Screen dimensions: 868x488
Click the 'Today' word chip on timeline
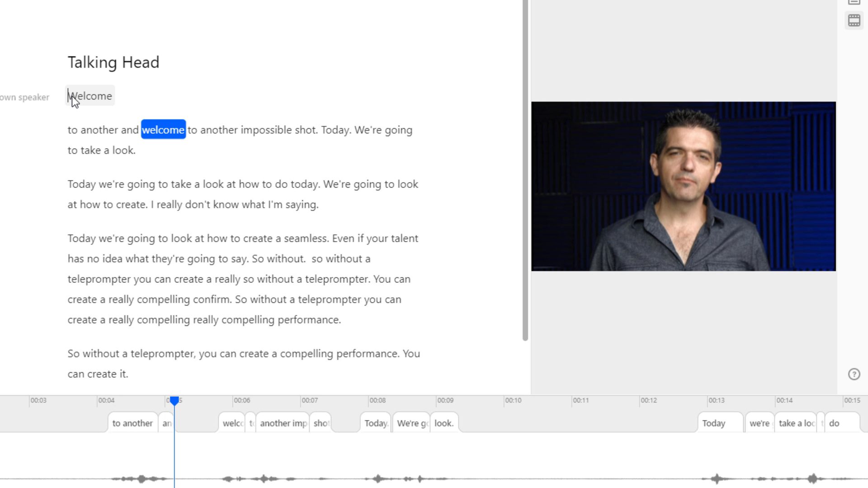pos(376,423)
